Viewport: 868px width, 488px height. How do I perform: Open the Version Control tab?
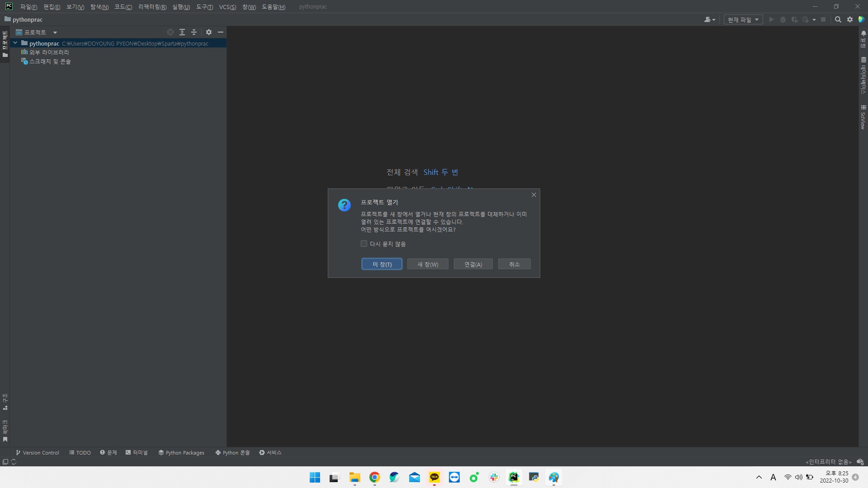[37, 453]
